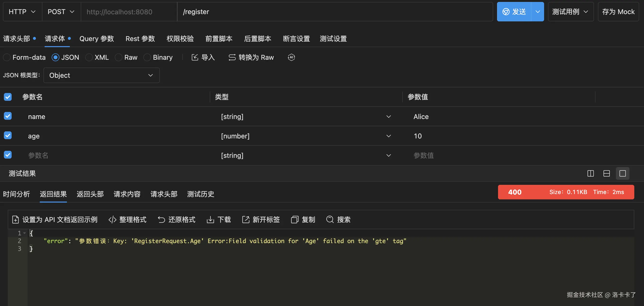This screenshot has height=306, width=644.
Task: Switch to top-bottom split layout icon
Action: tap(606, 173)
